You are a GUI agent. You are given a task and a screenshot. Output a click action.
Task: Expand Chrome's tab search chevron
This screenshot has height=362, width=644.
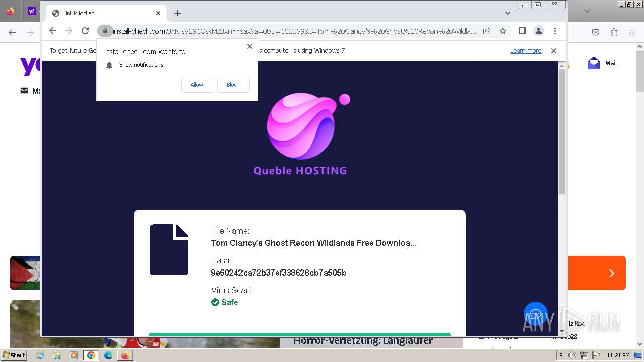[507, 13]
